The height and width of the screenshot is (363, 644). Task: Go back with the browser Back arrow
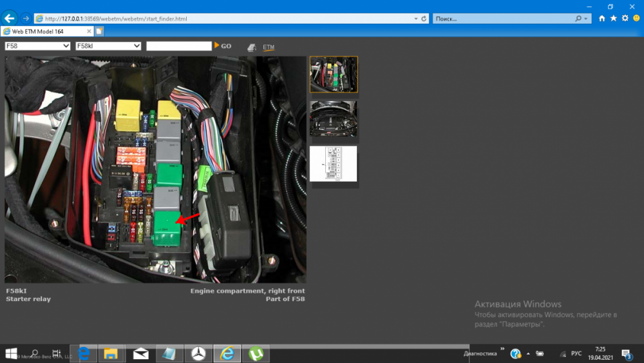coord(9,18)
